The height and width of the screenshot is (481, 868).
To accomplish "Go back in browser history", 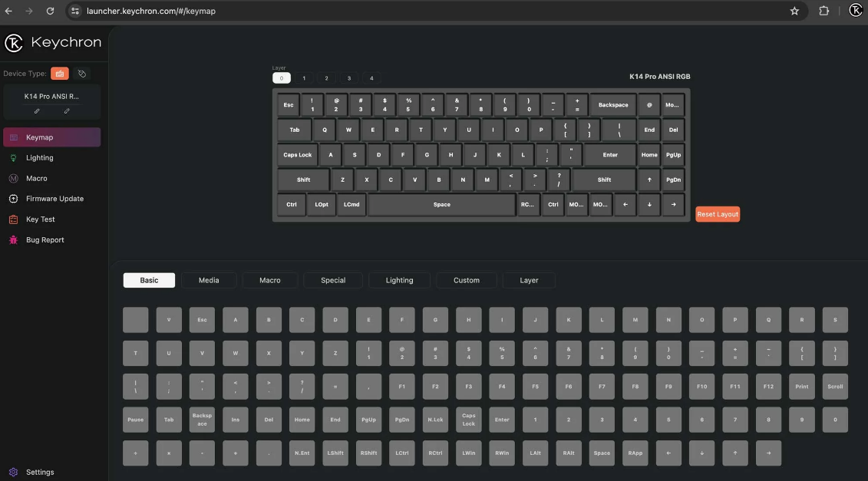I will pos(8,11).
